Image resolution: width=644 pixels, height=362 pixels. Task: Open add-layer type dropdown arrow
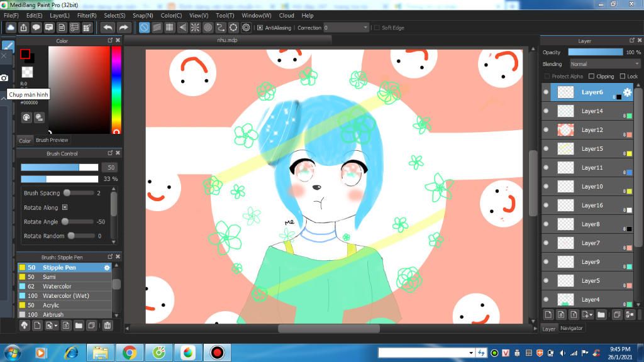591,315
